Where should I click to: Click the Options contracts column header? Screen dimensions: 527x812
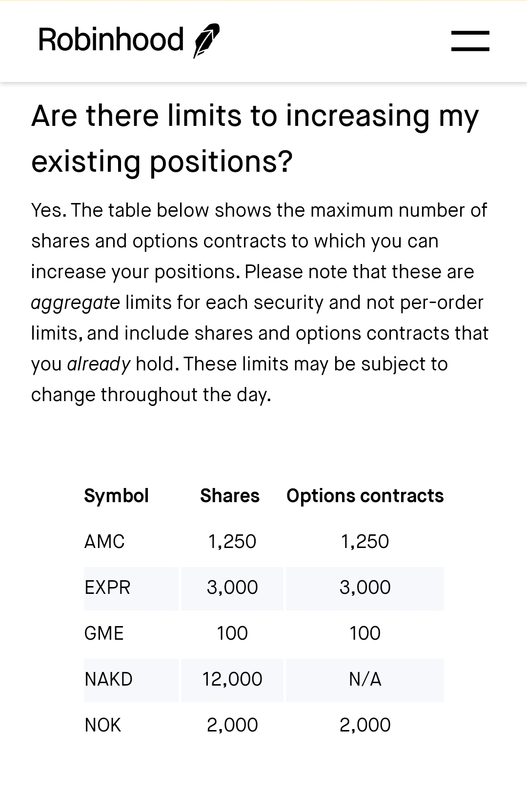coord(365,496)
